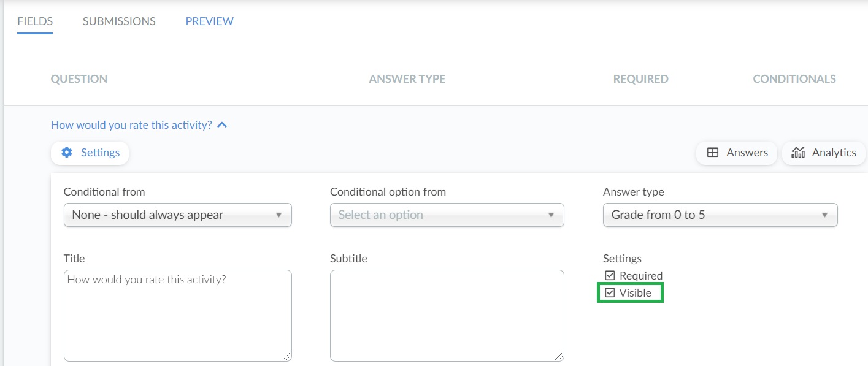Switch to the Submissions tab
The height and width of the screenshot is (366, 868).
(x=119, y=21)
